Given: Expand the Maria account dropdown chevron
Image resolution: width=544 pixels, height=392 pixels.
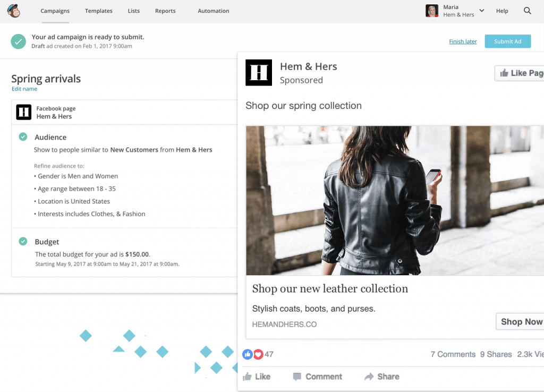Looking at the screenshot, I should coord(481,11).
